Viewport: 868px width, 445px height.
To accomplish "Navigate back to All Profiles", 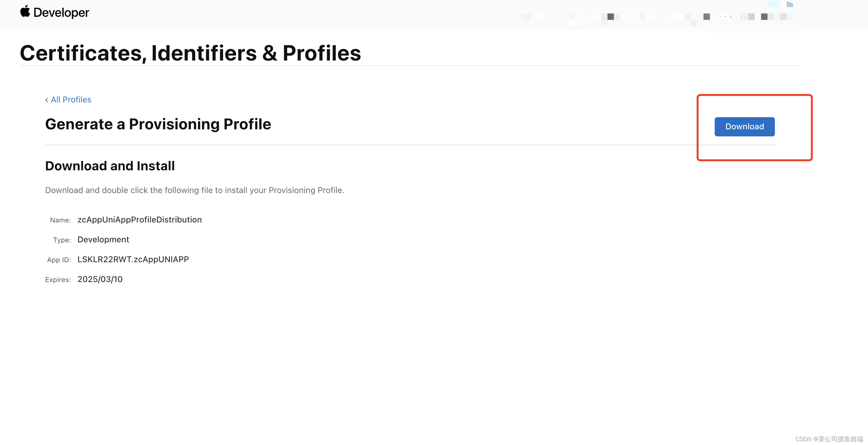I will pyautogui.click(x=68, y=100).
